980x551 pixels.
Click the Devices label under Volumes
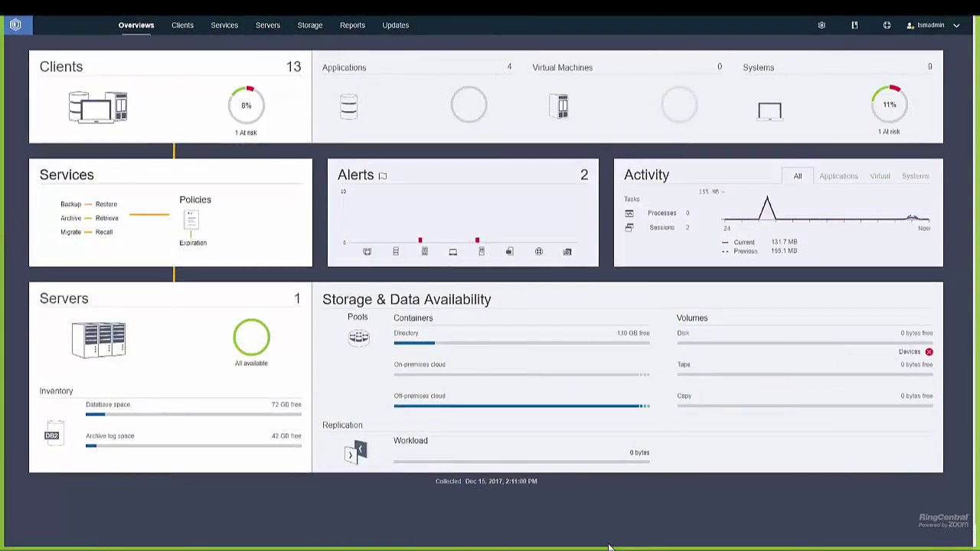[910, 352]
